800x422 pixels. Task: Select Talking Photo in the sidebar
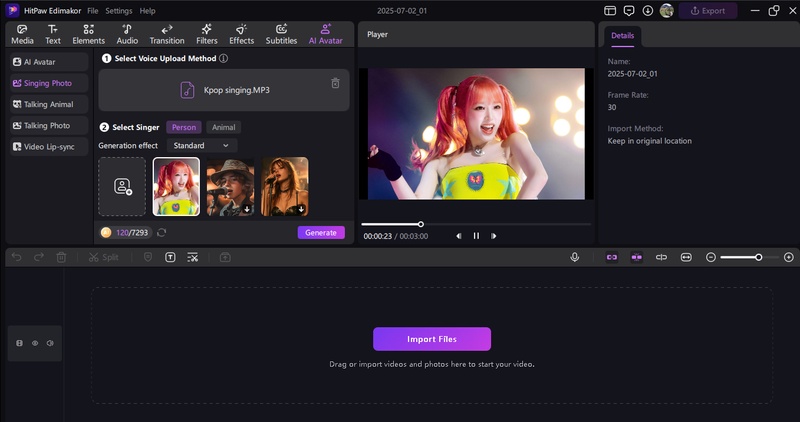(x=49, y=126)
